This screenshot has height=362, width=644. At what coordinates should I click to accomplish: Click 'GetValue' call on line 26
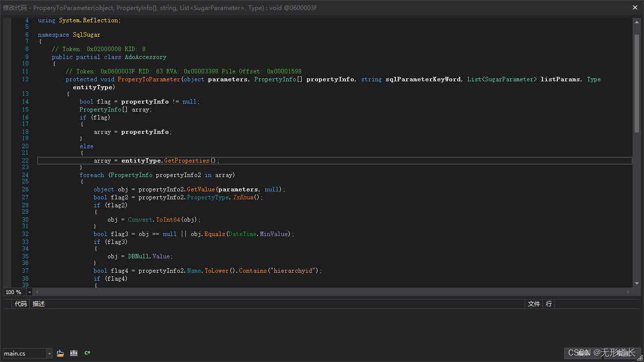[x=201, y=189]
